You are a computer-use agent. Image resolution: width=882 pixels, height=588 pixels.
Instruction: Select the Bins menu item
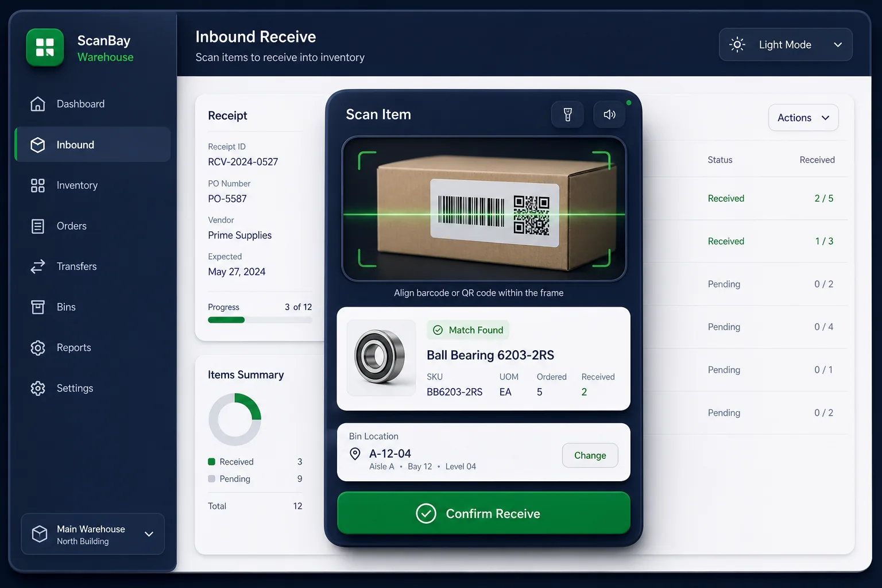point(93,307)
